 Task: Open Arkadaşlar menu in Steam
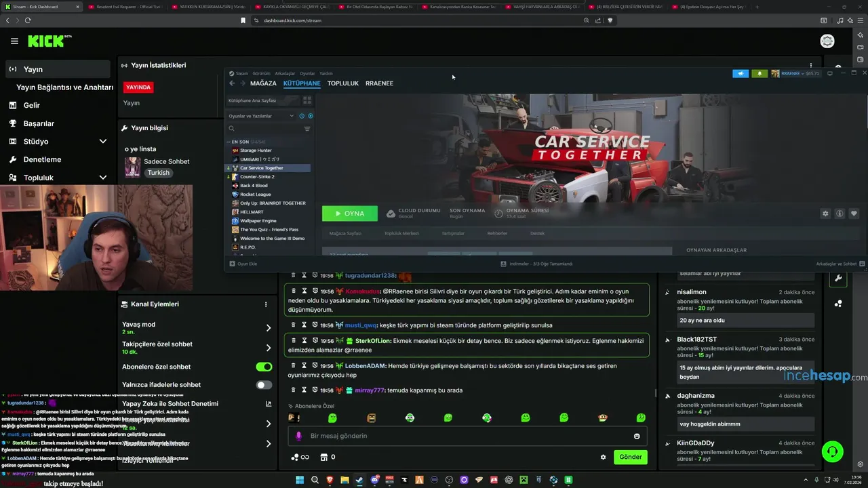[x=285, y=73]
